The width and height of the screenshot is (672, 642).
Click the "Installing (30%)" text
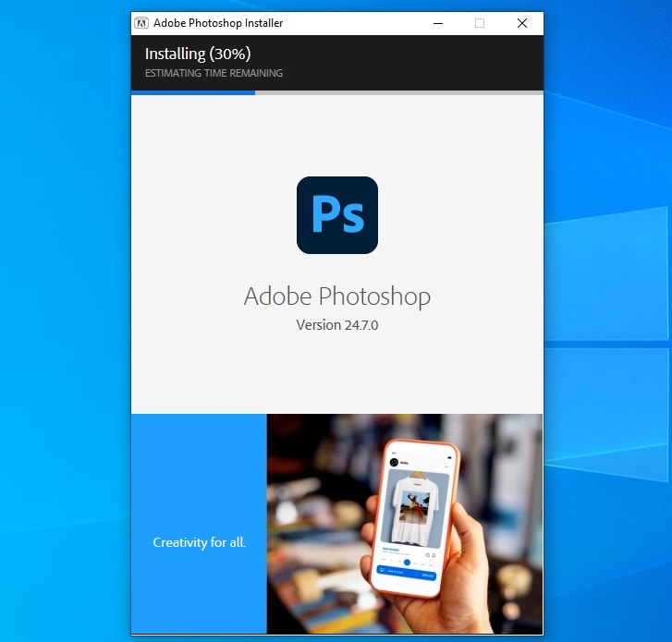pos(198,54)
